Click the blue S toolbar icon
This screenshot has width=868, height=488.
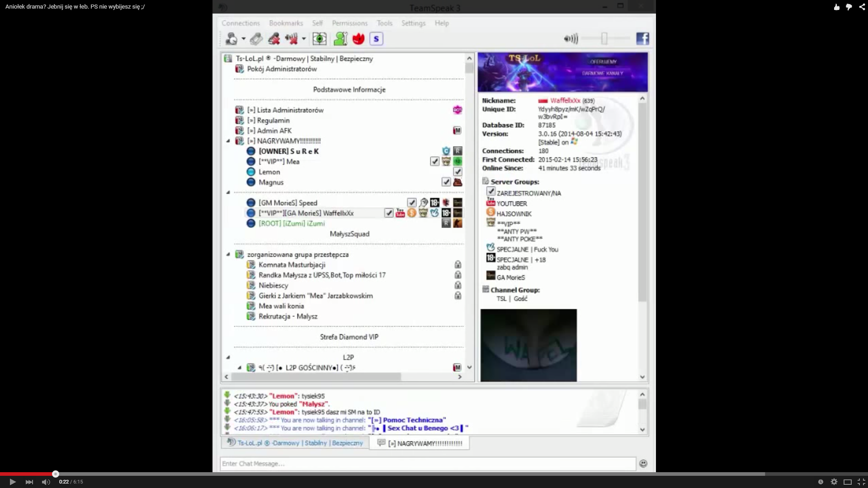[376, 39]
